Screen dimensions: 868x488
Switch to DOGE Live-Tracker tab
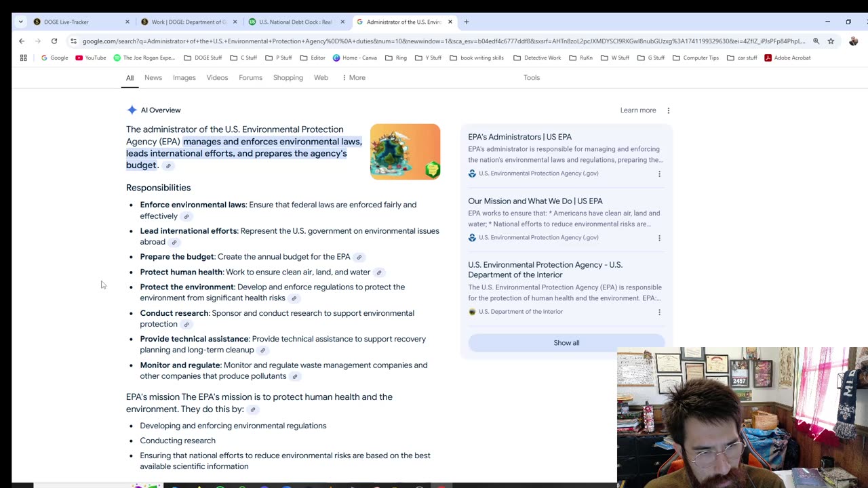pos(81,22)
